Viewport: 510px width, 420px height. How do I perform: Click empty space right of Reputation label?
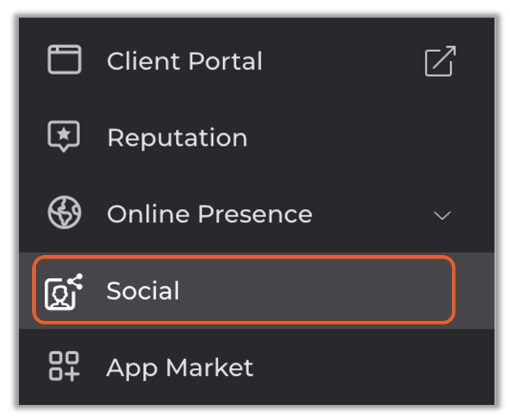click(x=358, y=138)
